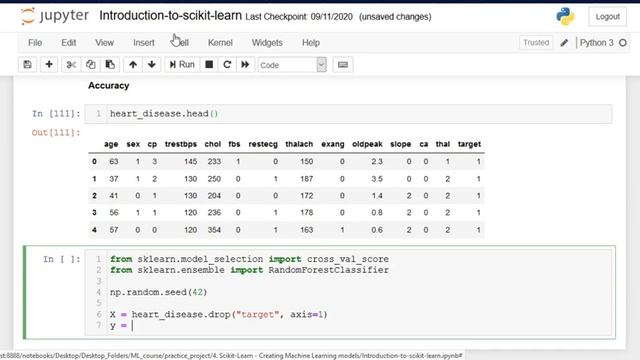Click the exang column header
The height and width of the screenshot is (360, 640).
pos(333,144)
